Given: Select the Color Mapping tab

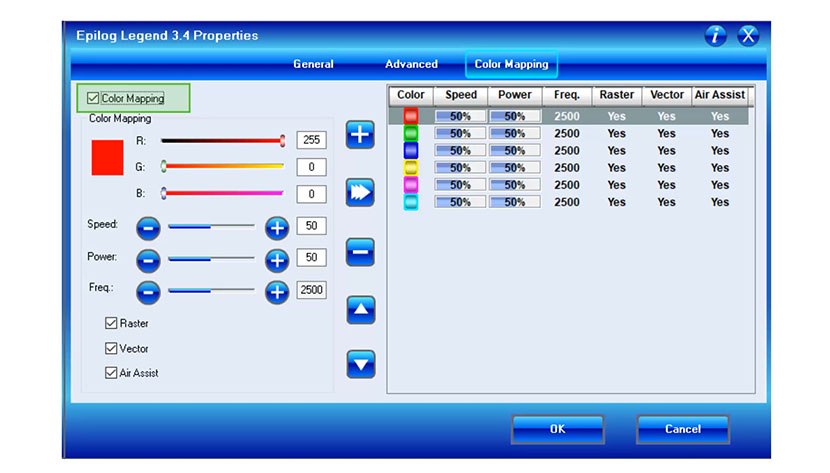Looking at the screenshot, I should (511, 64).
